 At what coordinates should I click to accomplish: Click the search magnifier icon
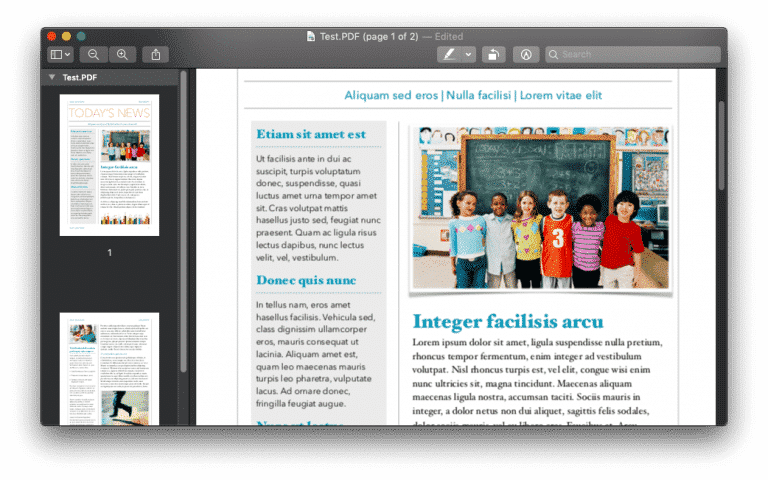coord(553,54)
